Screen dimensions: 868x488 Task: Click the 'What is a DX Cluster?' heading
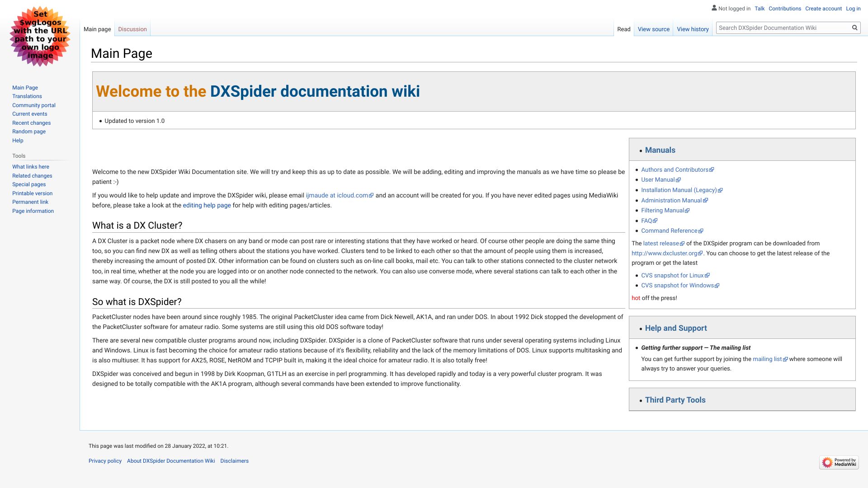pos(137,225)
